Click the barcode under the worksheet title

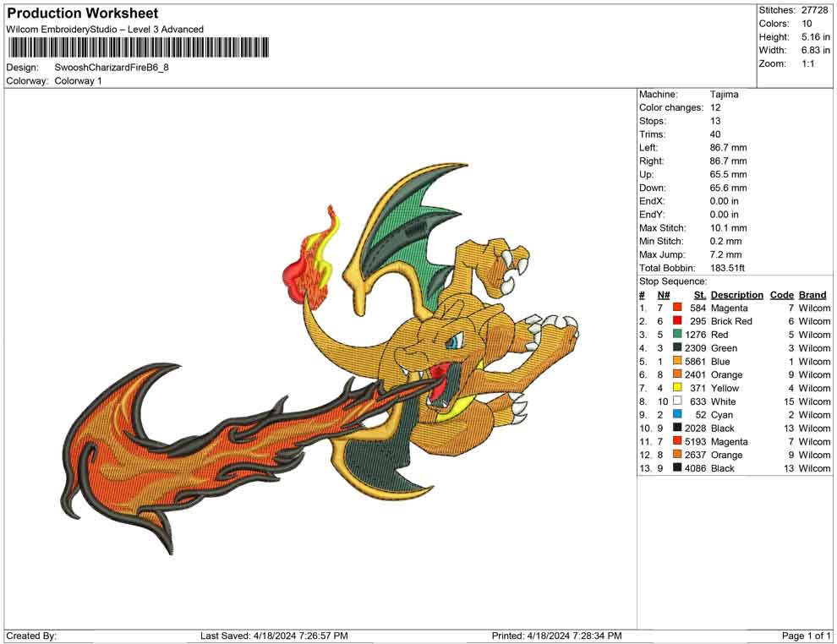138,48
